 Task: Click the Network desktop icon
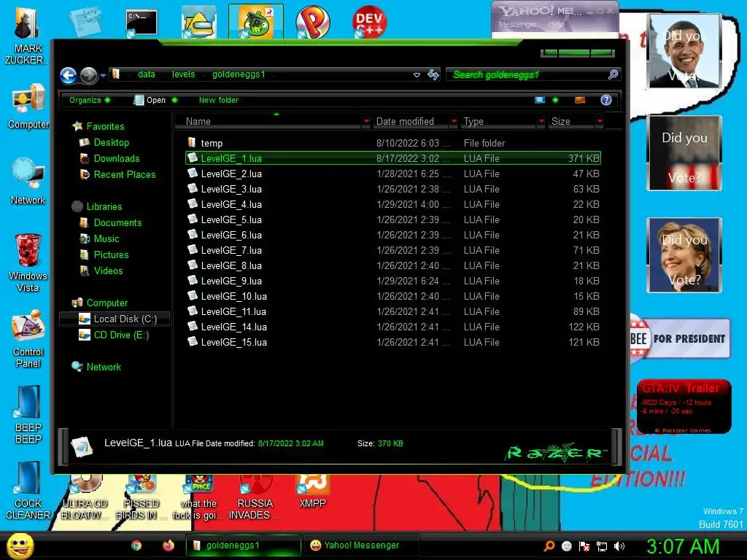coord(28,182)
